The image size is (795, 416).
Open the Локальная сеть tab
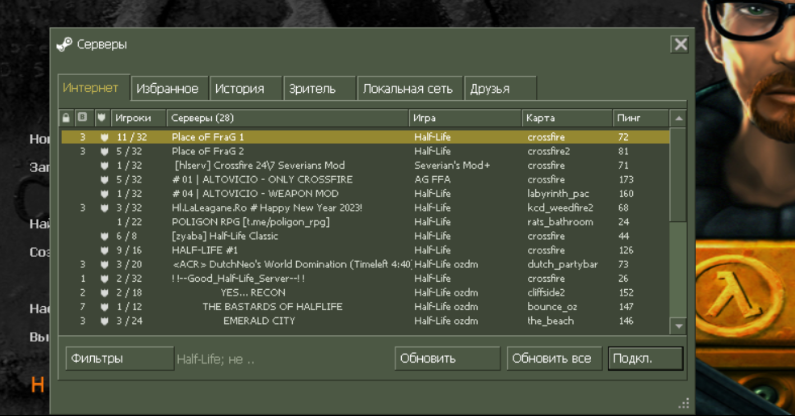pos(410,88)
